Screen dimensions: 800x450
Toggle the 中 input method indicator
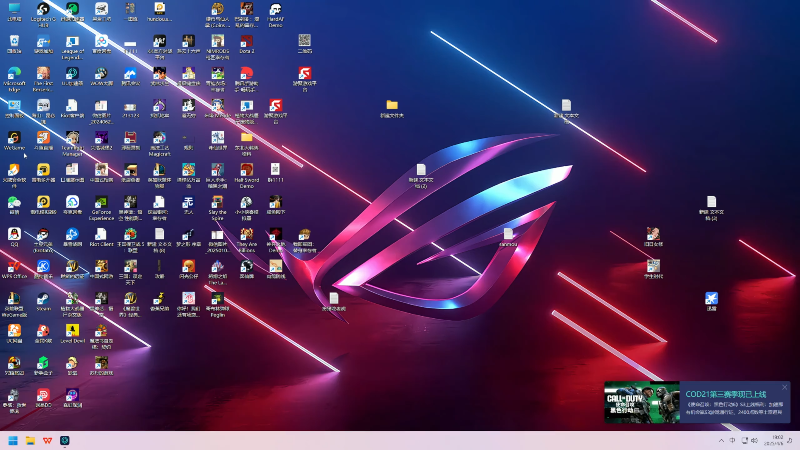point(732,440)
